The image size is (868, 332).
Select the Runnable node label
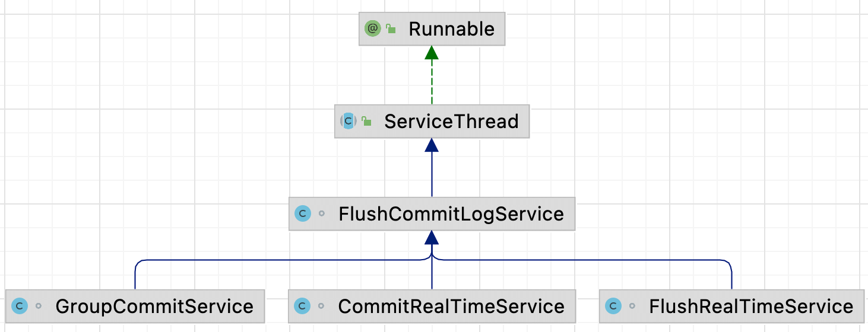click(451, 28)
